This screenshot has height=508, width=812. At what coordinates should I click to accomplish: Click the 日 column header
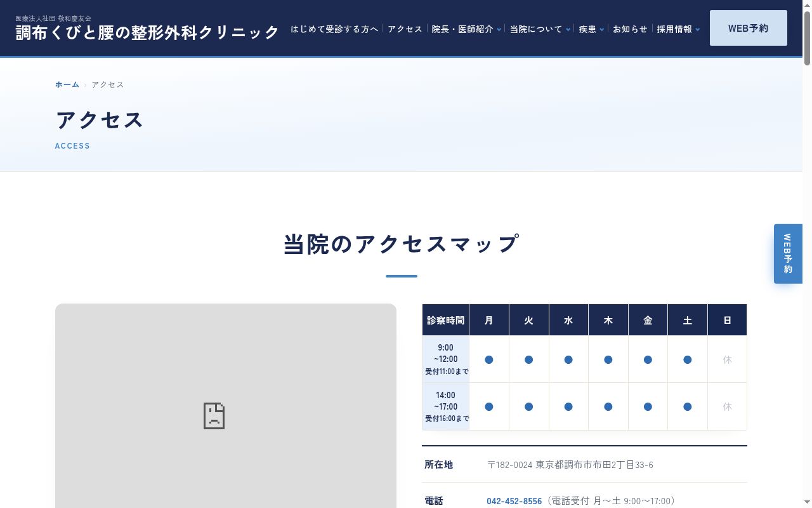[727, 320]
